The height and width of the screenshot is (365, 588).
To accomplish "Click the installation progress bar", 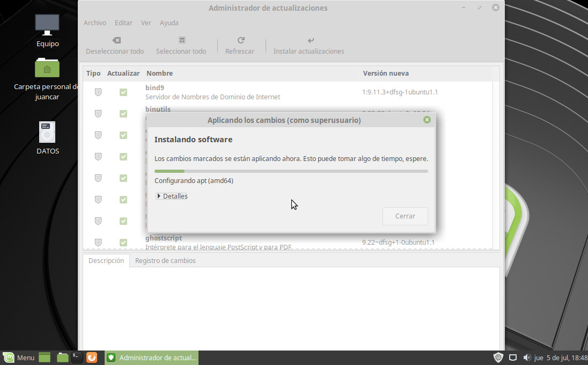I will click(x=291, y=171).
